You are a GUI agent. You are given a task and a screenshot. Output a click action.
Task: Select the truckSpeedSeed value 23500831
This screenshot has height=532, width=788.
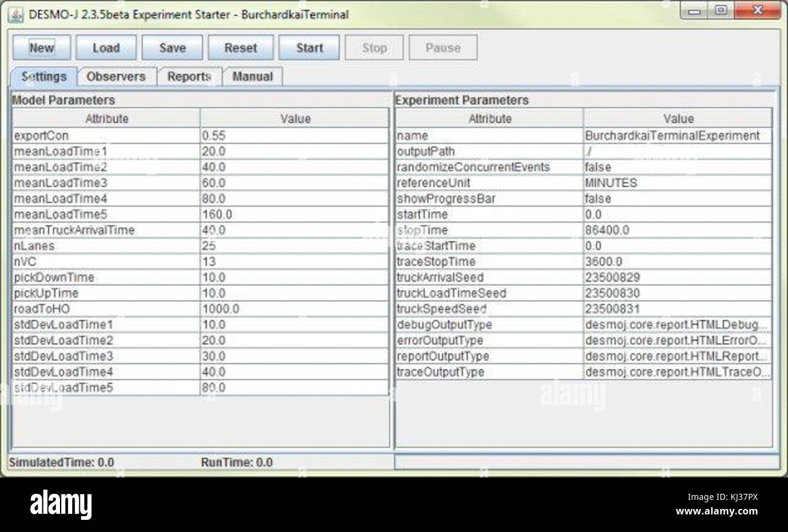[x=678, y=309]
